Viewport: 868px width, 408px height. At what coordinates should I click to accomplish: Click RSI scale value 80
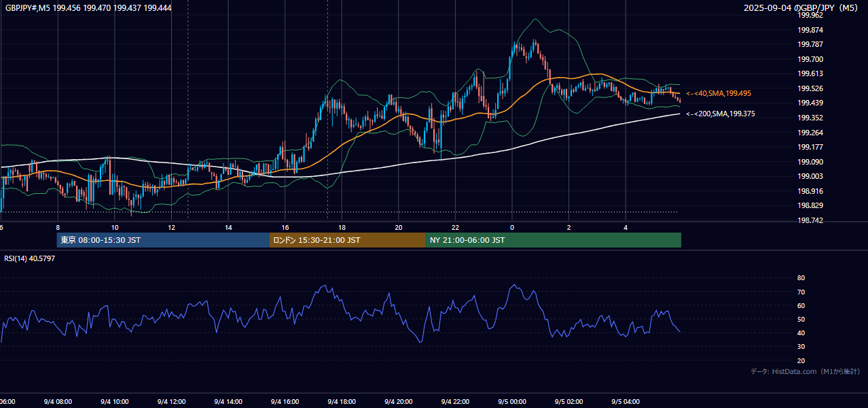801,278
